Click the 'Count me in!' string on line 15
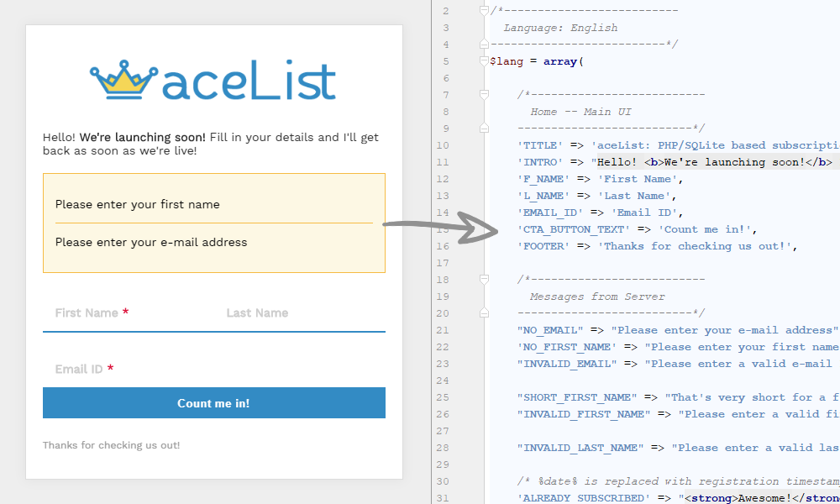The image size is (840, 504). (704, 229)
